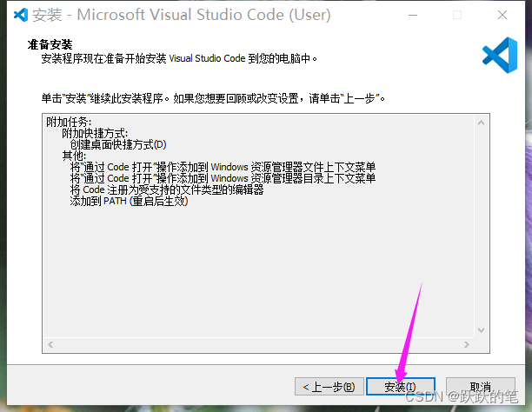Click the summary box scroll-down arrow
Image resolution: width=532 pixels, height=412 pixels.
pyautogui.click(x=481, y=330)
